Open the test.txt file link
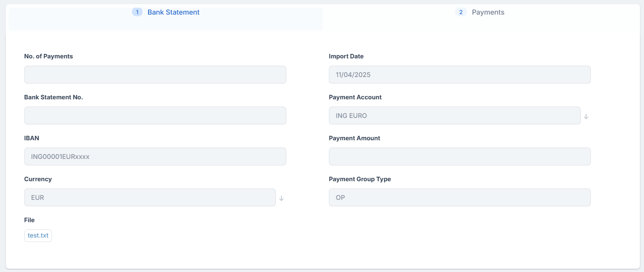The height and width of the screenshot is (272, 644). point(38,236)
